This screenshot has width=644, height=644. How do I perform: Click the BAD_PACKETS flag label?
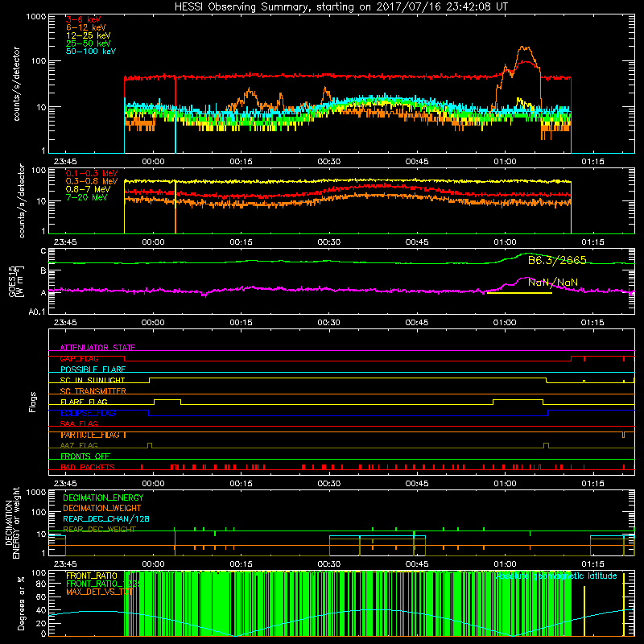[88, 467]
